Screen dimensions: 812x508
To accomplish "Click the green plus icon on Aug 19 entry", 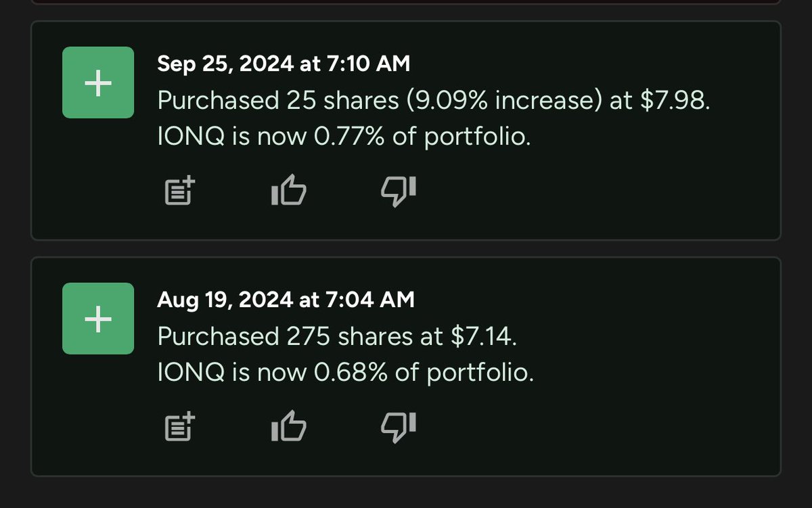I will tap(98, 319).
